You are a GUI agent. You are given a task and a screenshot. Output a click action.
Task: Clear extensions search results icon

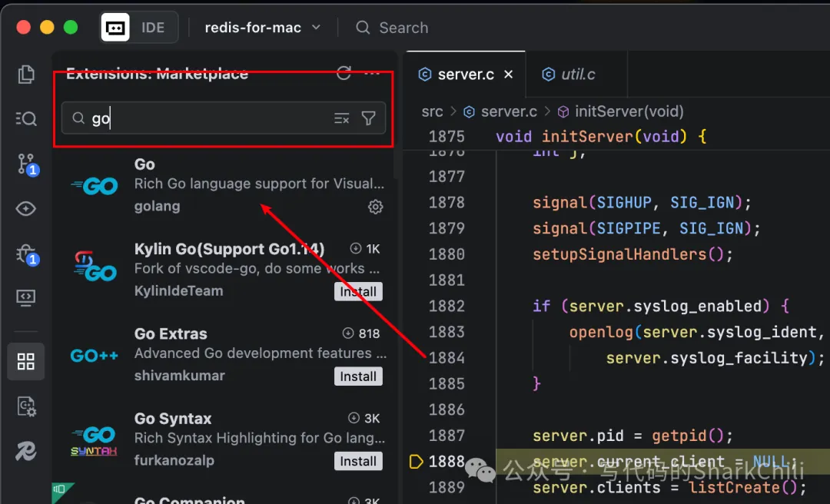pos(341,118)
